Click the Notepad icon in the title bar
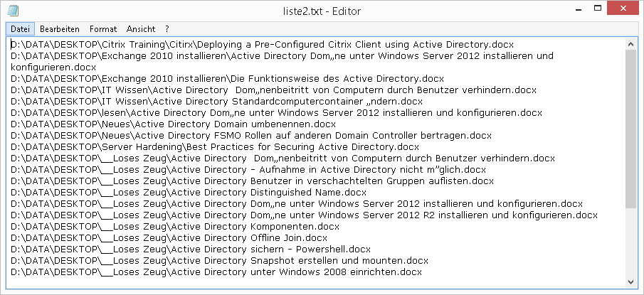The height and width of the screenshot is (295, 644). pos(13,11)
